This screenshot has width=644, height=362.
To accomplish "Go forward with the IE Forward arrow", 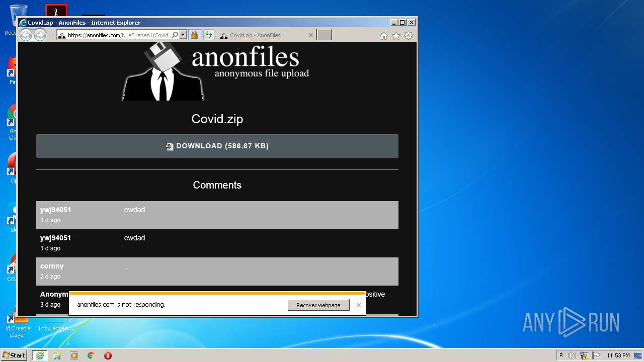I will [40, 35].
